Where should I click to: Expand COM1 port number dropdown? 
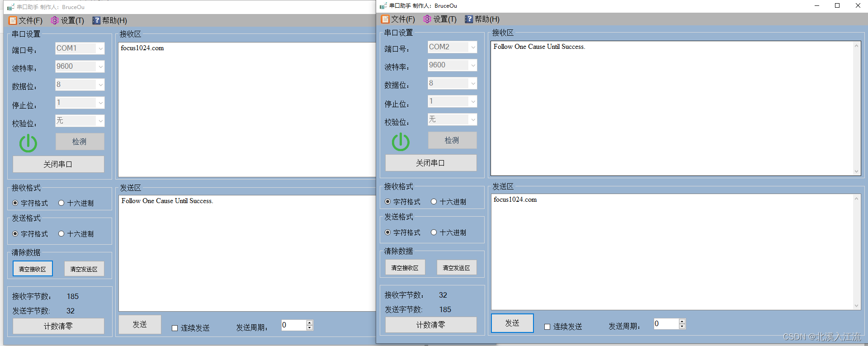click(100, 48)
